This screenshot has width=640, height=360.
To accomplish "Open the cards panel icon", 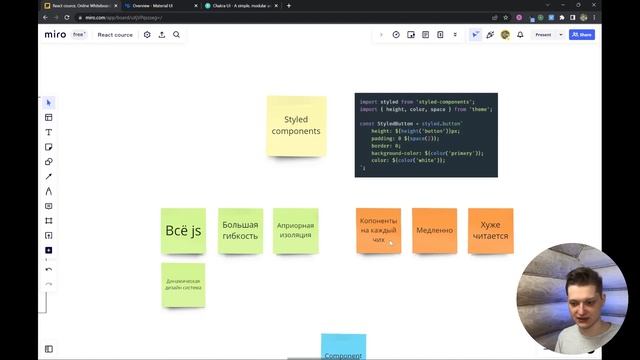I will click(440, 35).
